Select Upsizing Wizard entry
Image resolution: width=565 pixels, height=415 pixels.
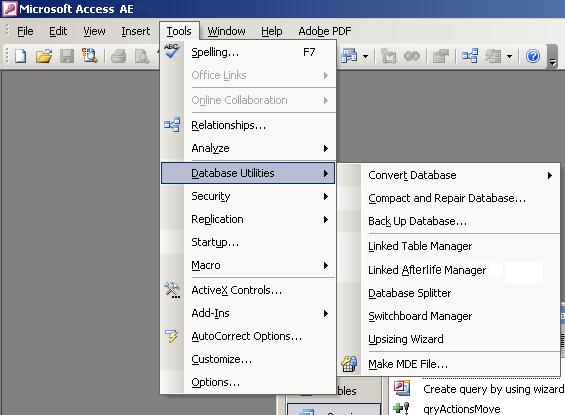click(449, 339)
